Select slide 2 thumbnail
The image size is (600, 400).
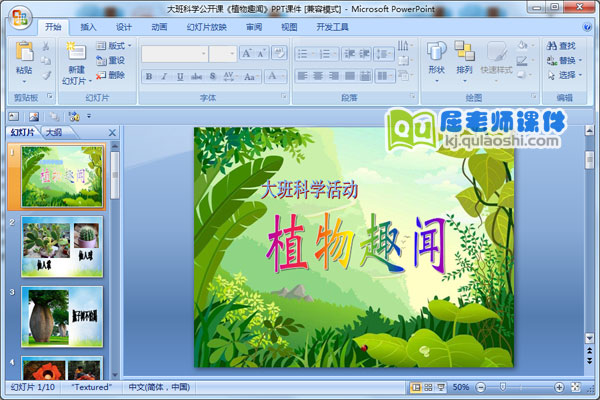(x=62, y=247)
